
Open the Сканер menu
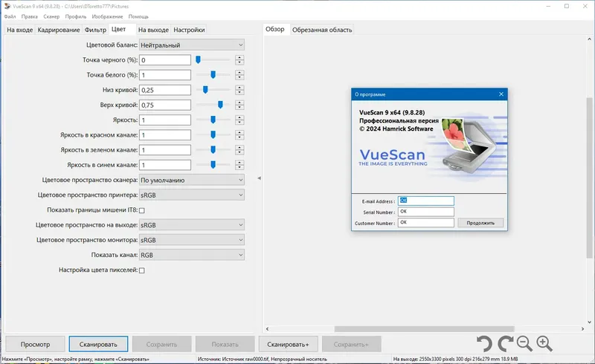tap(51, 16)
